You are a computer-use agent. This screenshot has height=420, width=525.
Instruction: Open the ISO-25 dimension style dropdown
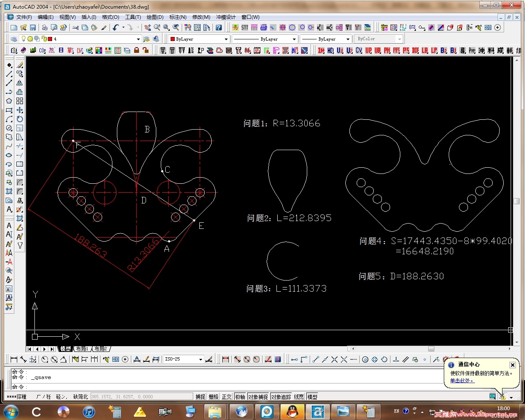pyautogui.click(x=201, y=359)
